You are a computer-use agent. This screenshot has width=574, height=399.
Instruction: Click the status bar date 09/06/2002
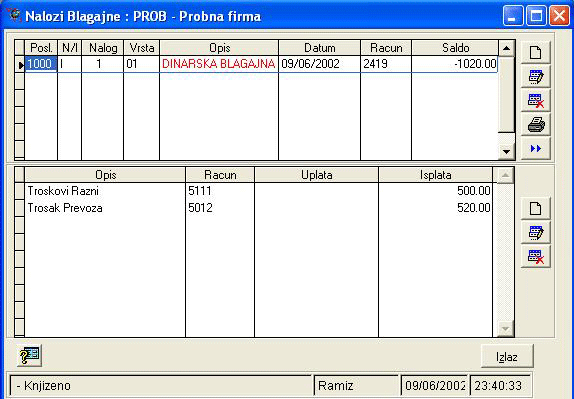[x=434, y=385]
